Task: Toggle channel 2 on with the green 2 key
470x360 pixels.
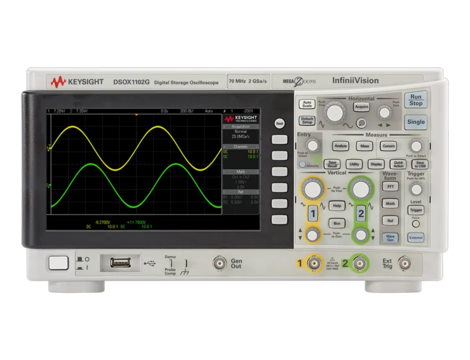Action: (361, 213)
